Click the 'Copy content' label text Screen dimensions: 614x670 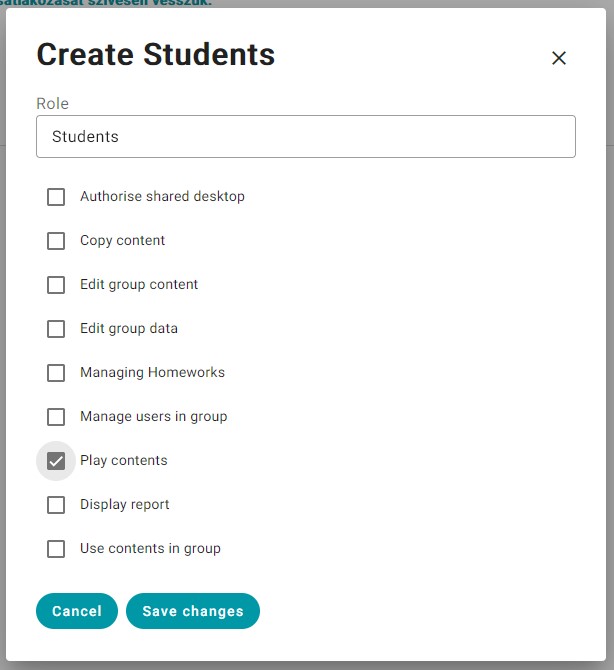[x=122, y=241]
